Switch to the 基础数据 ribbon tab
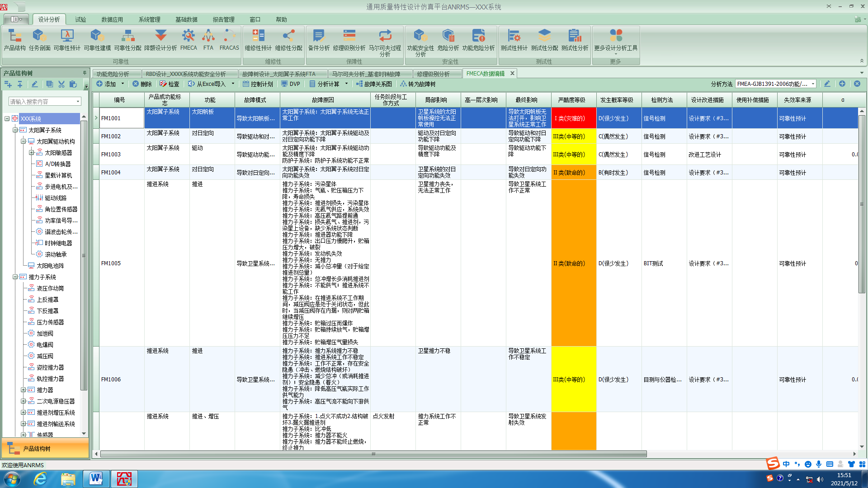868x488 pixels. [x=186, y=19]
